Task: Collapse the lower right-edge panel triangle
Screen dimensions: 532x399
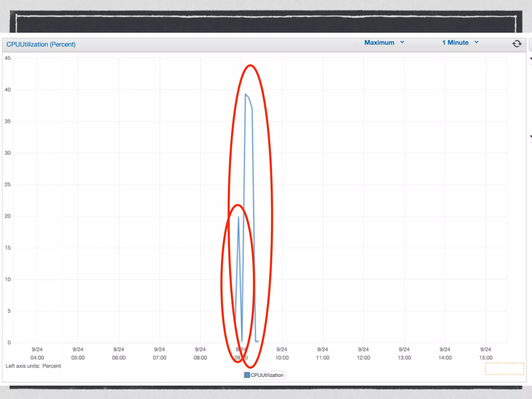Action: [530, 137]
